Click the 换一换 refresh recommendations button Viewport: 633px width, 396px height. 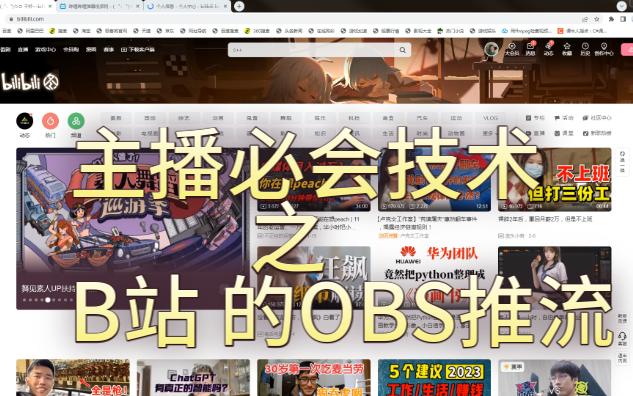tap(622, 162)
